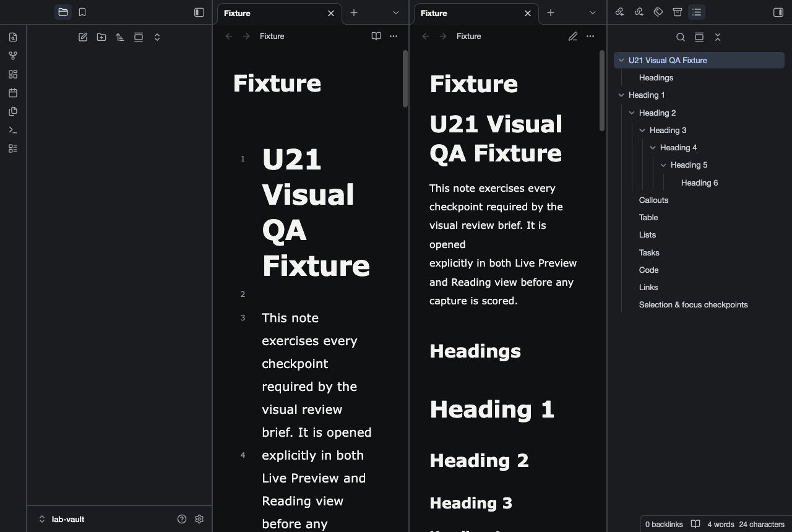Create a new note in file explorer

point(83,37)
